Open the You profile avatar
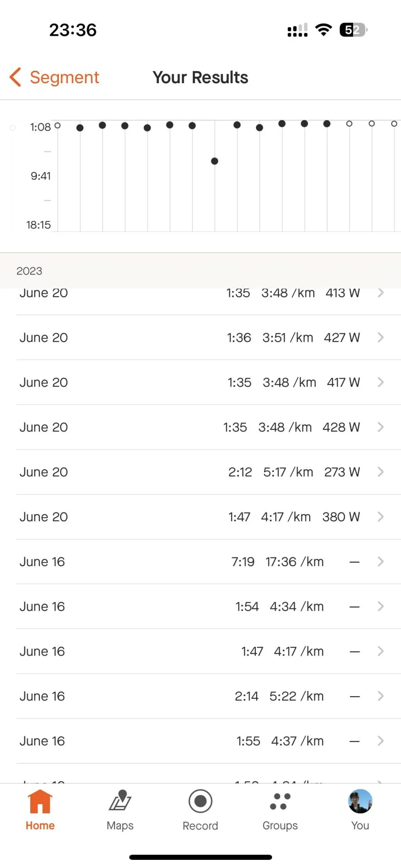 coord(360,802)
